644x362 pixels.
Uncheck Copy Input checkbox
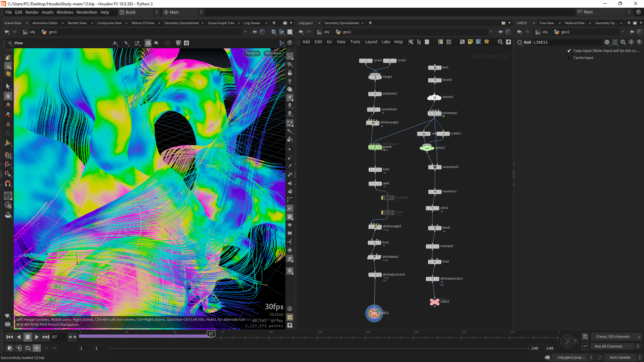coord(569,51)
